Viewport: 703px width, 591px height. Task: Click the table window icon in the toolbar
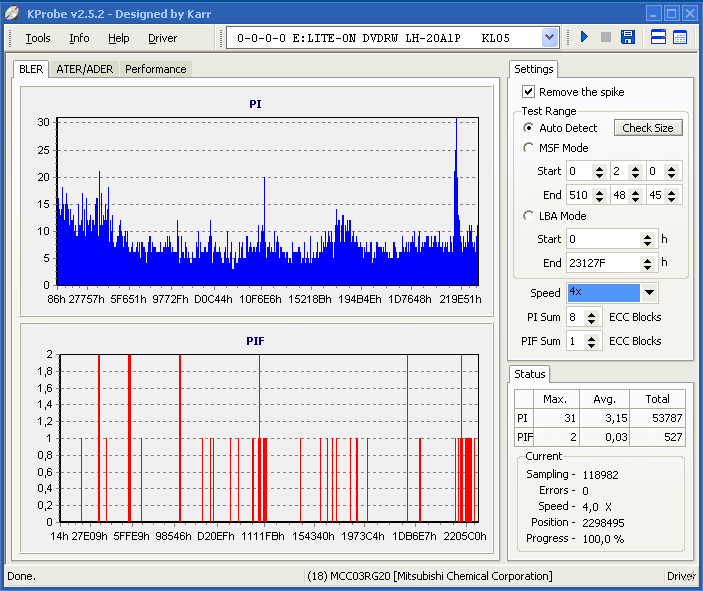click(680, 38)
